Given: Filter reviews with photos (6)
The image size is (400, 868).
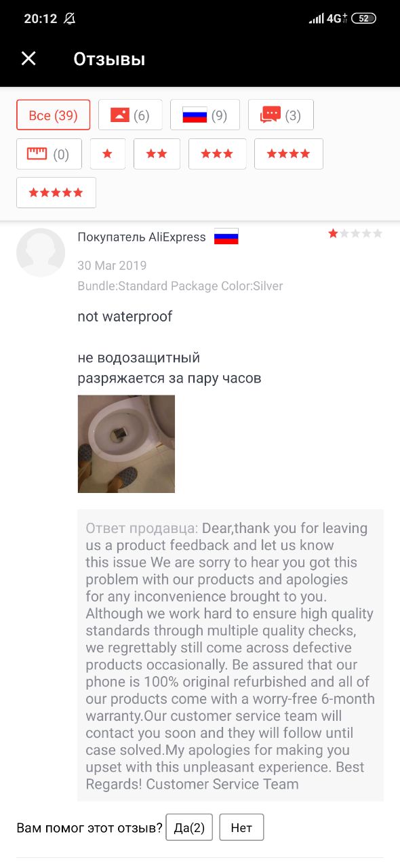Looking at the screenshot, I should point(130,115).
